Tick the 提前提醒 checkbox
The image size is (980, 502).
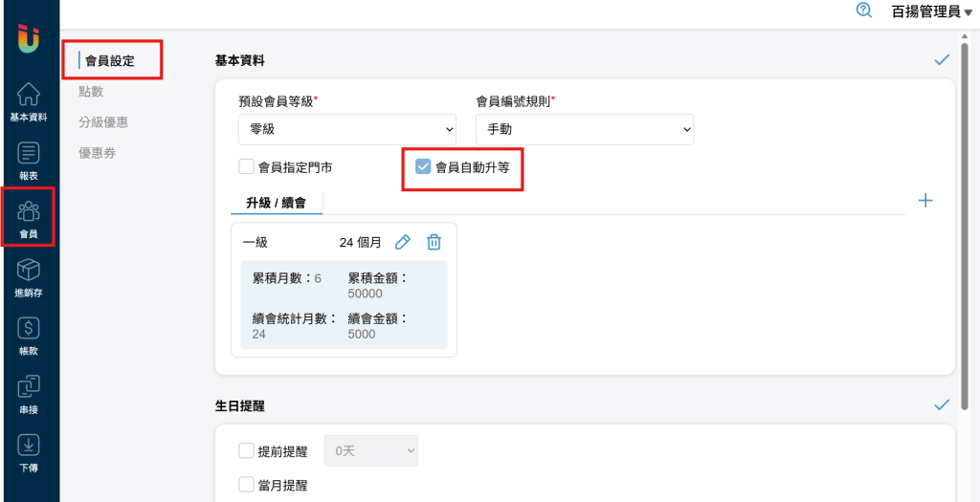246,450
